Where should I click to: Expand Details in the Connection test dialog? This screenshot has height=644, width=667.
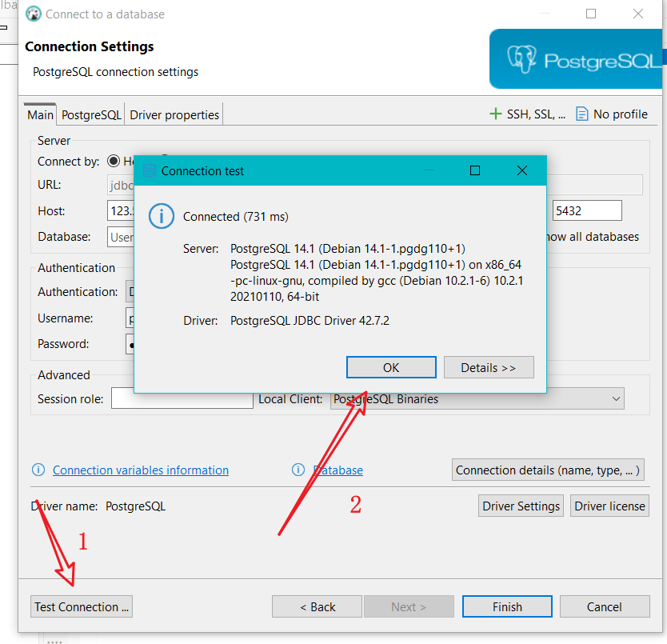pyautogui.click(x=489, y=367)
